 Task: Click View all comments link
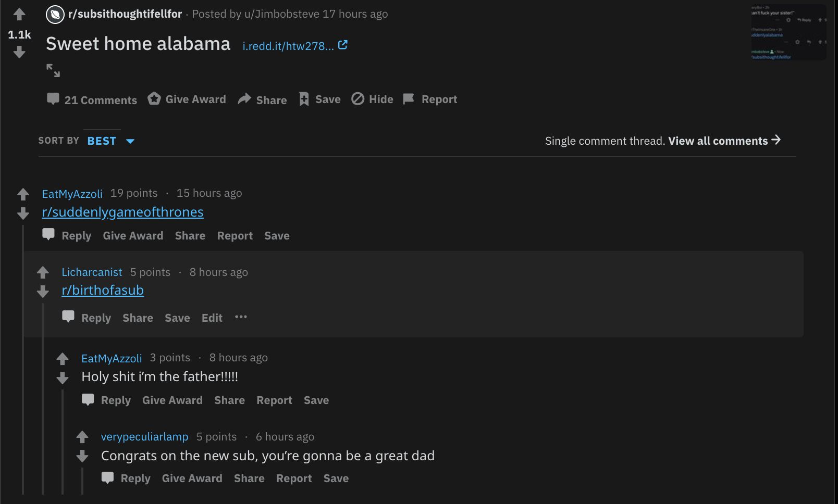pyautogui.click(x=724, y=141)
